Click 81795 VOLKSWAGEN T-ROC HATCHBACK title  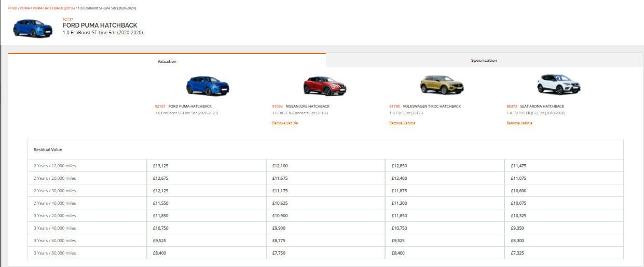click(425, 106)
